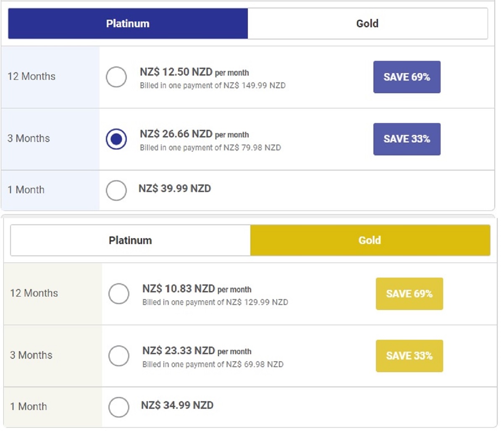
Task: Click the blue SAVE 69% badge
Action: pyautogui.click(x=407, y=77)
